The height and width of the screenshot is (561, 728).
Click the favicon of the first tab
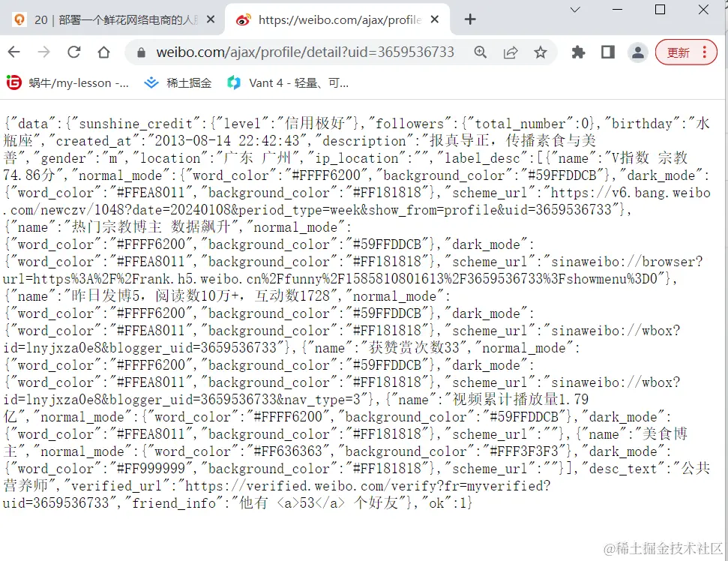click(19, 19)
